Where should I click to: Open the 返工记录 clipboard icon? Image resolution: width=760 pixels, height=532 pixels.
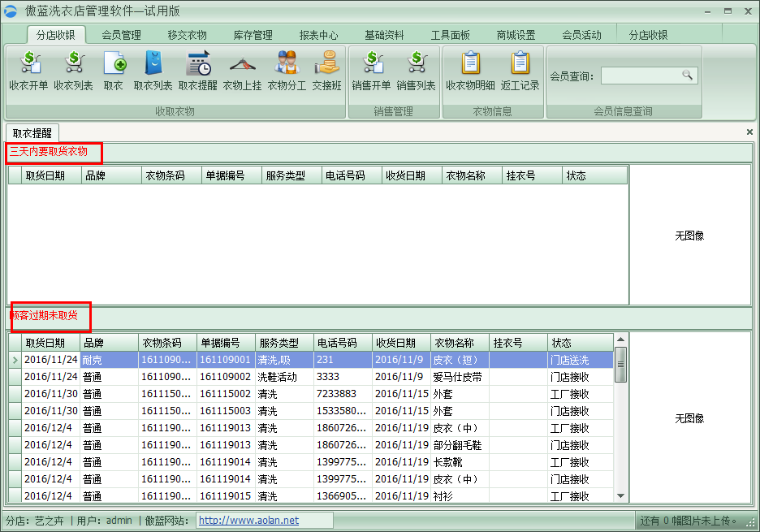coord(520,70)
